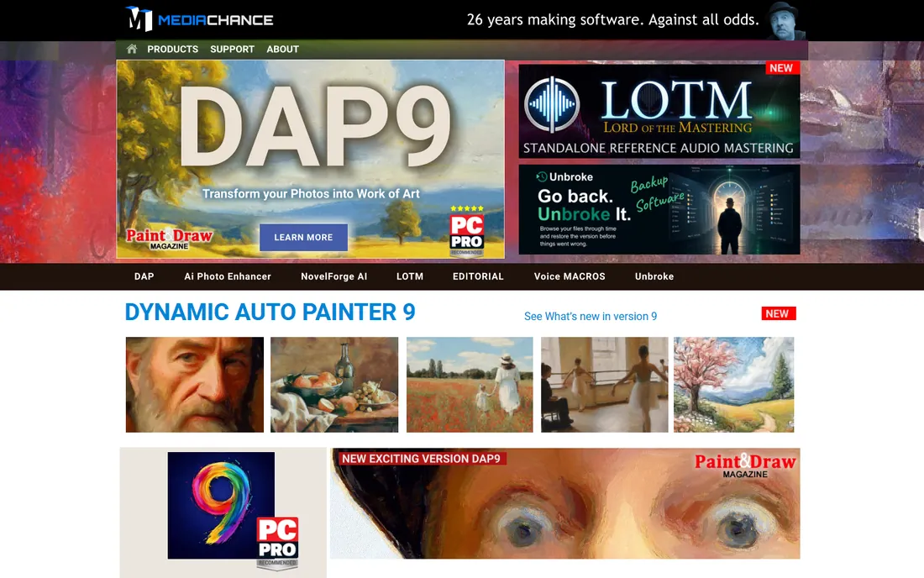This screenshot has width=924, height=578.
Task: Click the Paint & Draw Magazine logo on eyes banner
Action: pos(745,465)
